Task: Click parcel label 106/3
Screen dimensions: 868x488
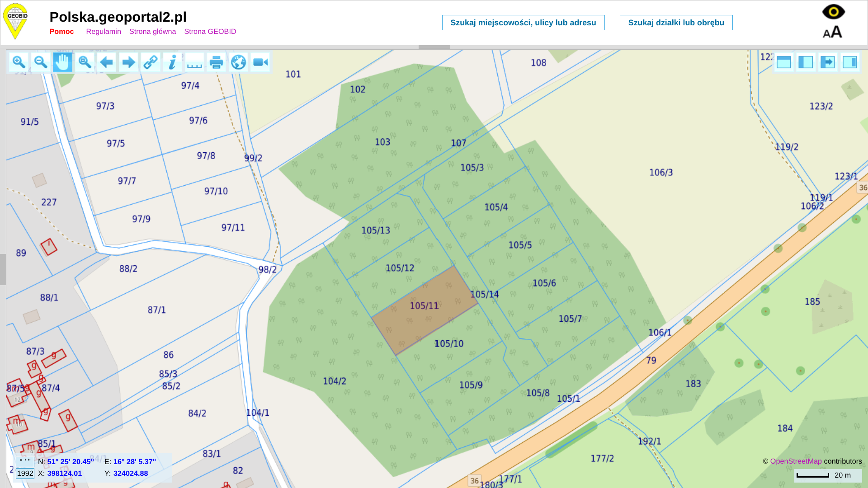Action: coord(661,173)
